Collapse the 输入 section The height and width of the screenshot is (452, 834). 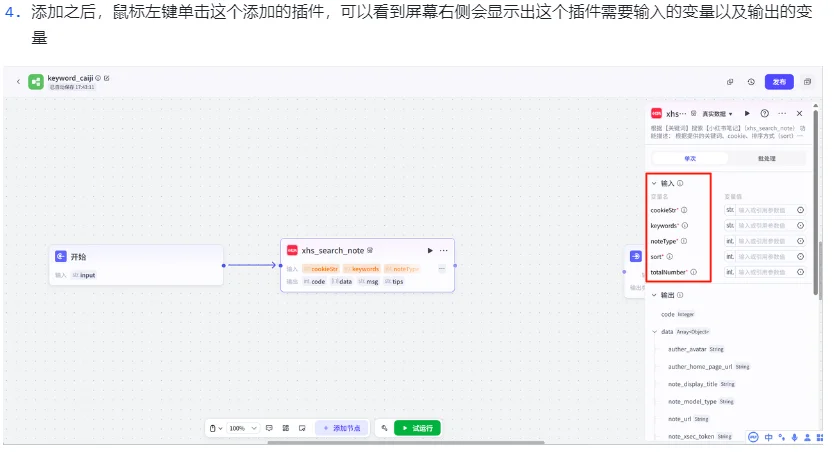654,183
